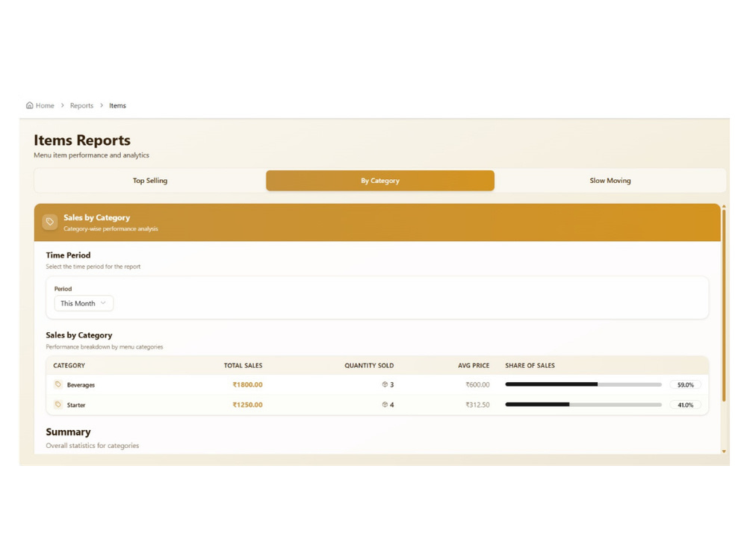Switch to the Top Selling tab
Image resolution: width=747 pixels, height=560 pixels.
point(150,181)
